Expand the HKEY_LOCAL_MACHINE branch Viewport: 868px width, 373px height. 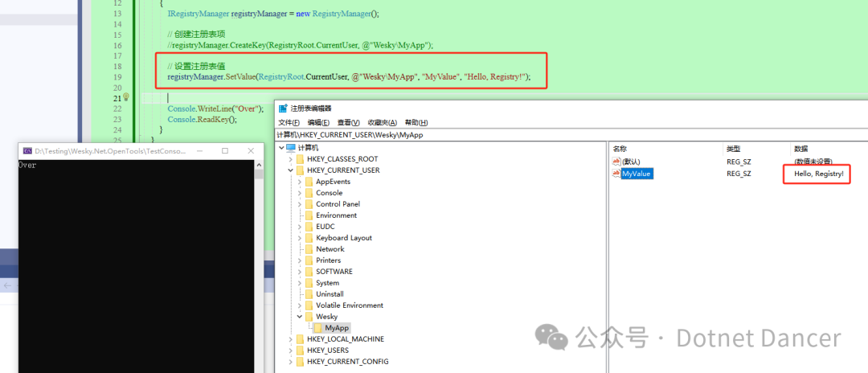291,339
